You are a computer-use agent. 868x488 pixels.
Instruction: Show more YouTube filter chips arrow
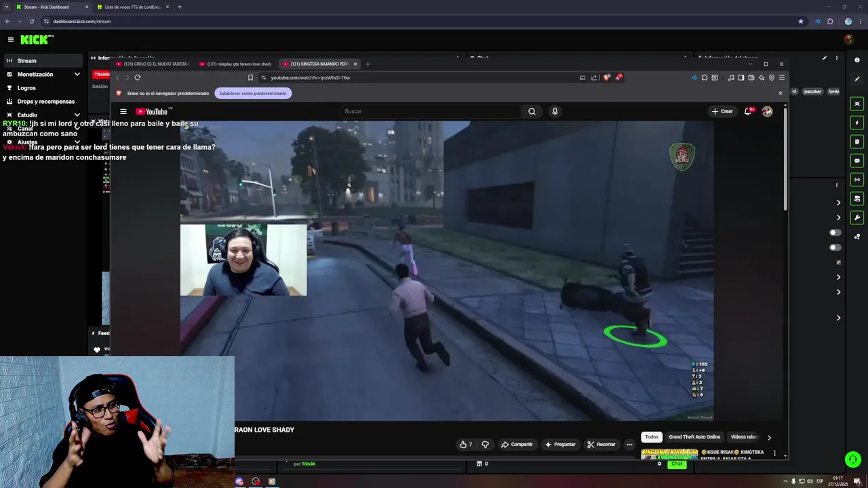tap(769, 437)
